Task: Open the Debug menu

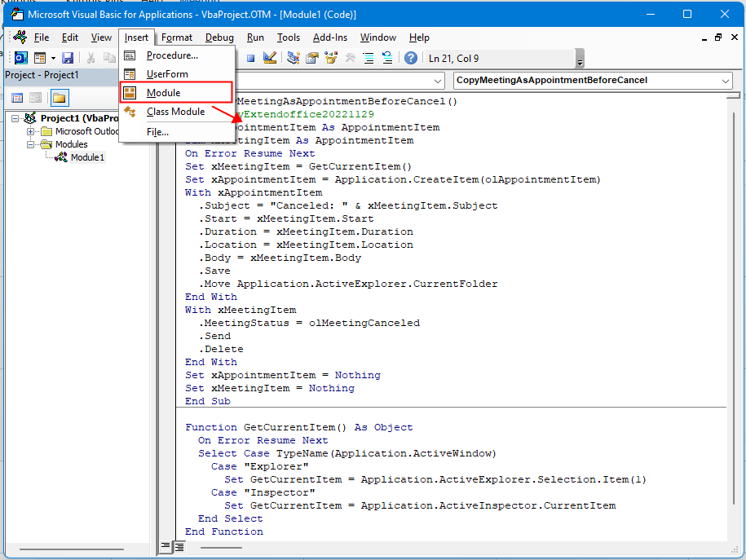Action: (x=219, y=37)
